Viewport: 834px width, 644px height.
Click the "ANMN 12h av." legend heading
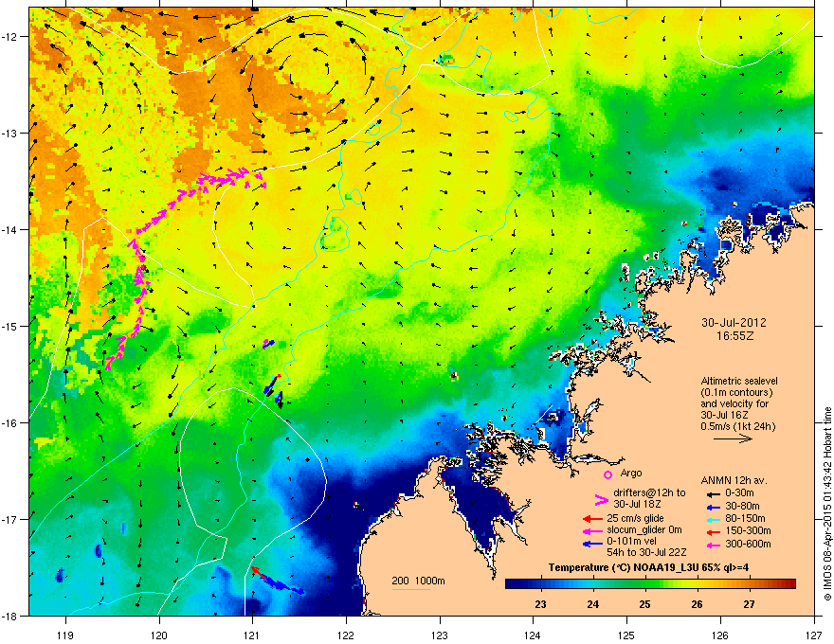click(734, 480)
